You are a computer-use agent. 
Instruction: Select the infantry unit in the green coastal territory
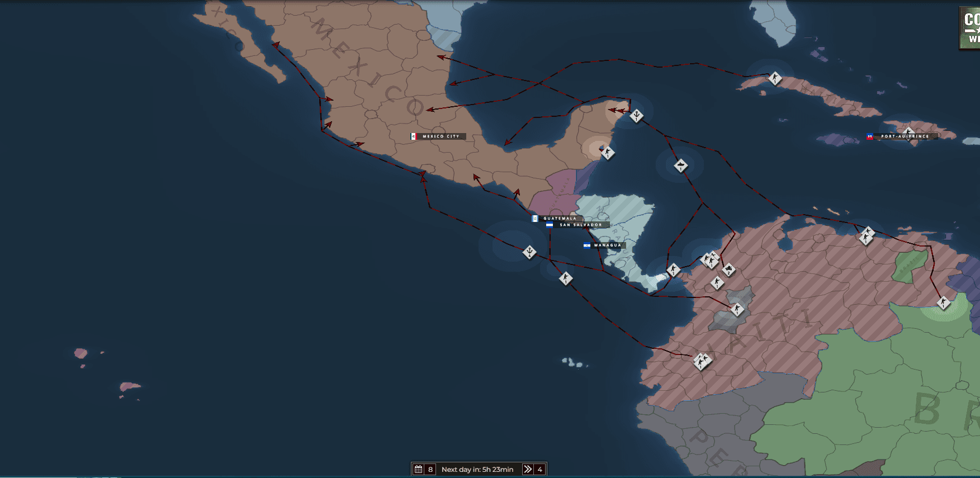click(x=944, y=303)
